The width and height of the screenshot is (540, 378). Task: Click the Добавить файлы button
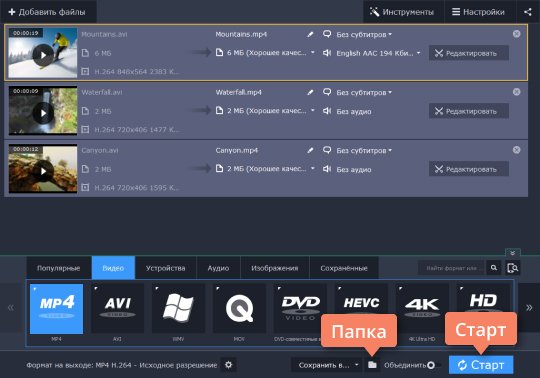(48, 12)
